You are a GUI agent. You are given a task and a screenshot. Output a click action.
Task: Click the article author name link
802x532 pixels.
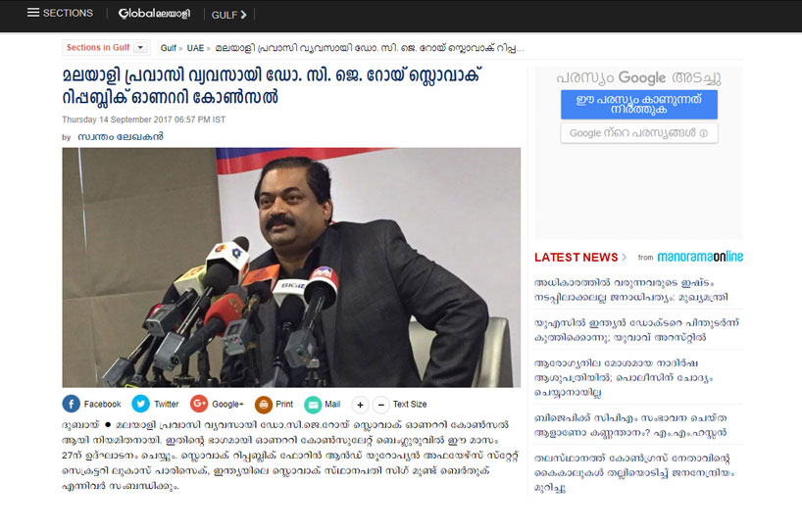pos(121,137)
